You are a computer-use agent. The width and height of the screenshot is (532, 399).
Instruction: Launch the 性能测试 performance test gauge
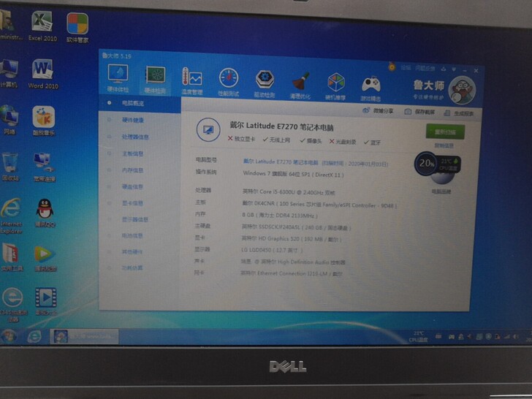228,82
